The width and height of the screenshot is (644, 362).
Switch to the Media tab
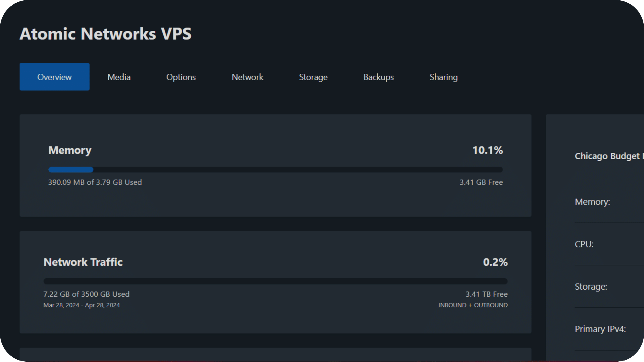coord(119,77)
